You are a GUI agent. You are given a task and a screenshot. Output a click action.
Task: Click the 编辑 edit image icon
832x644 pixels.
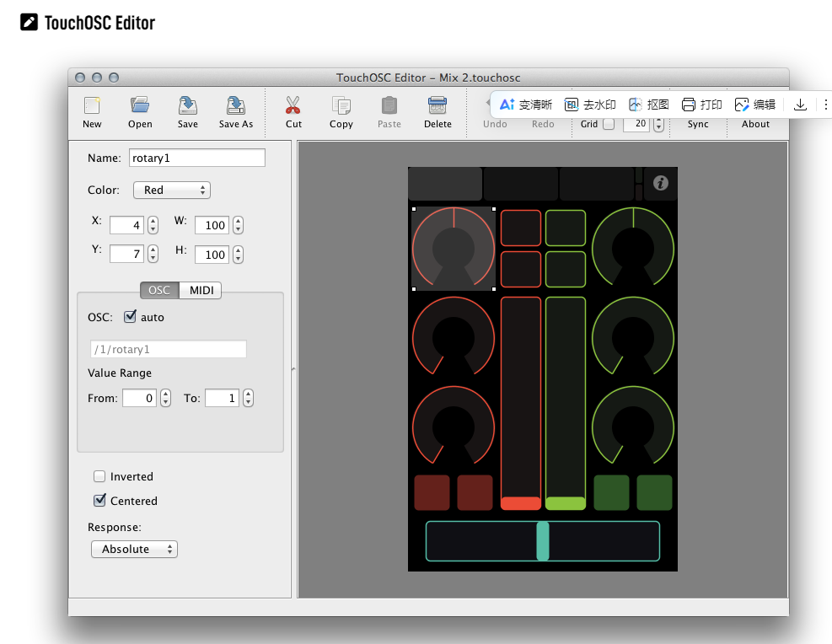741,105
